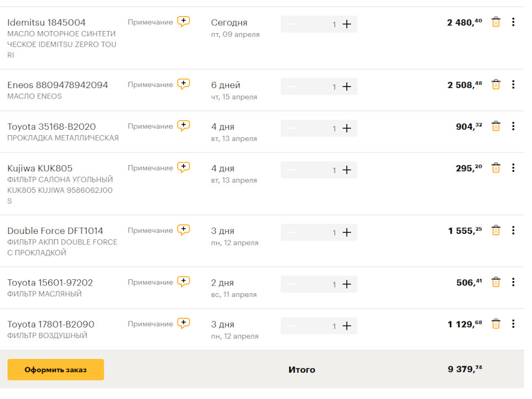
Task: Decrease quantity of Toyota 17801-B2090
Action: pos(291,326)
